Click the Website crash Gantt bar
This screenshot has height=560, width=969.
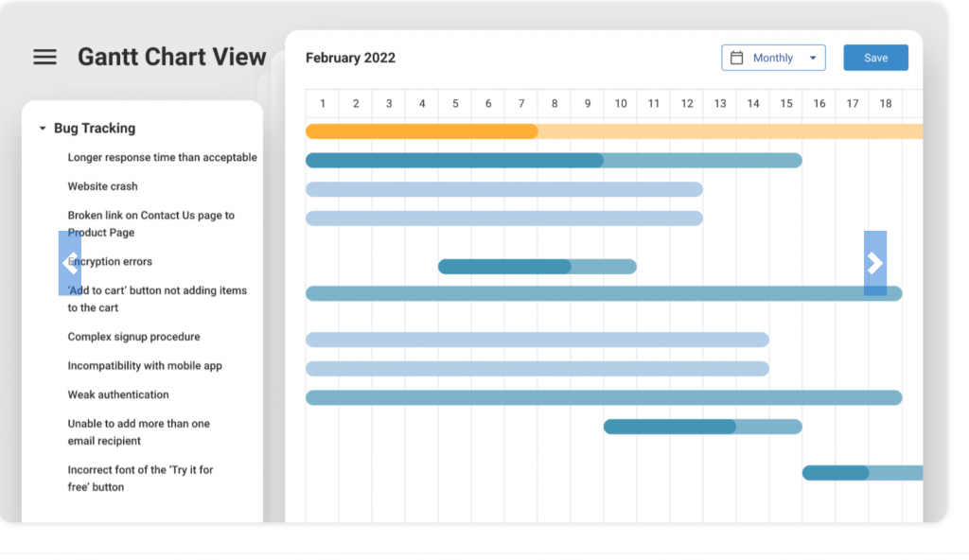point(504,189)
